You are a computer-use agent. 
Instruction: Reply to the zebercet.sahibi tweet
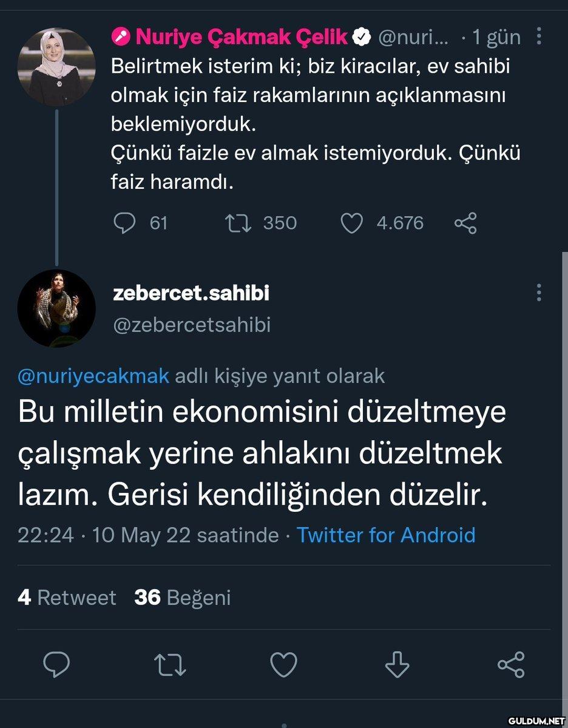click(x=57, y=665)
